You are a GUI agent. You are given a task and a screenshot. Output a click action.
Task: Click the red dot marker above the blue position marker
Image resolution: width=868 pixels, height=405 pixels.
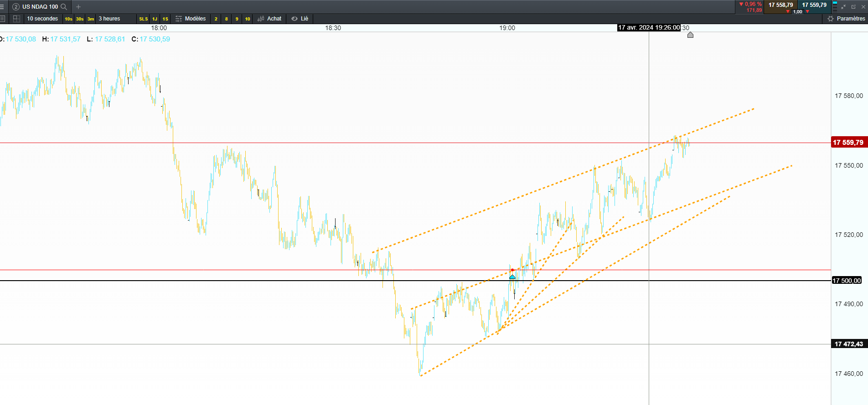coord(512,270)
